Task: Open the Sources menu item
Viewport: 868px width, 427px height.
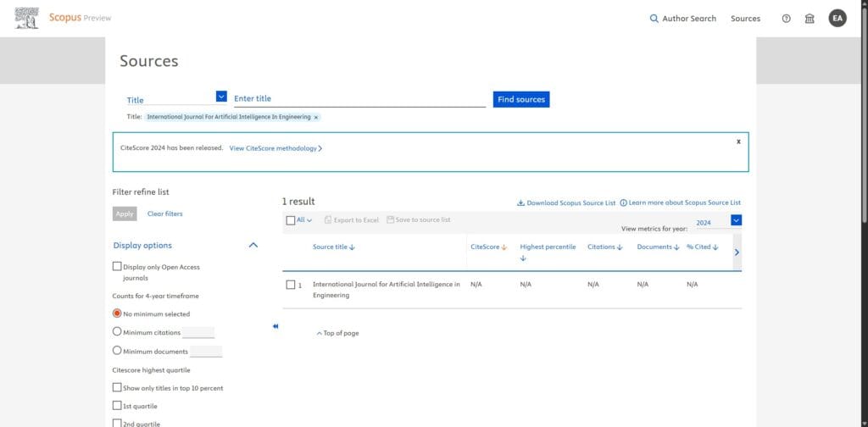Action: click(745, 19)
